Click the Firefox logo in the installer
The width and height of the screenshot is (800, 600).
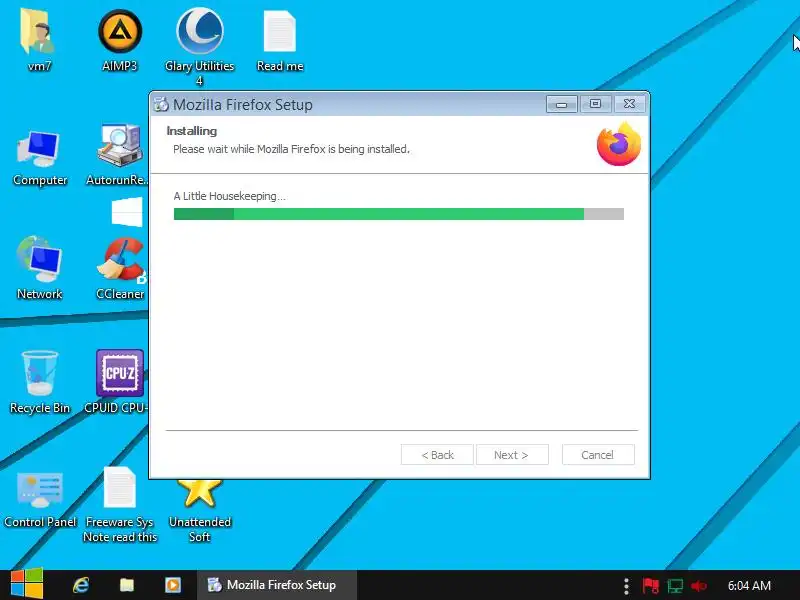click(x=619, y=144)
